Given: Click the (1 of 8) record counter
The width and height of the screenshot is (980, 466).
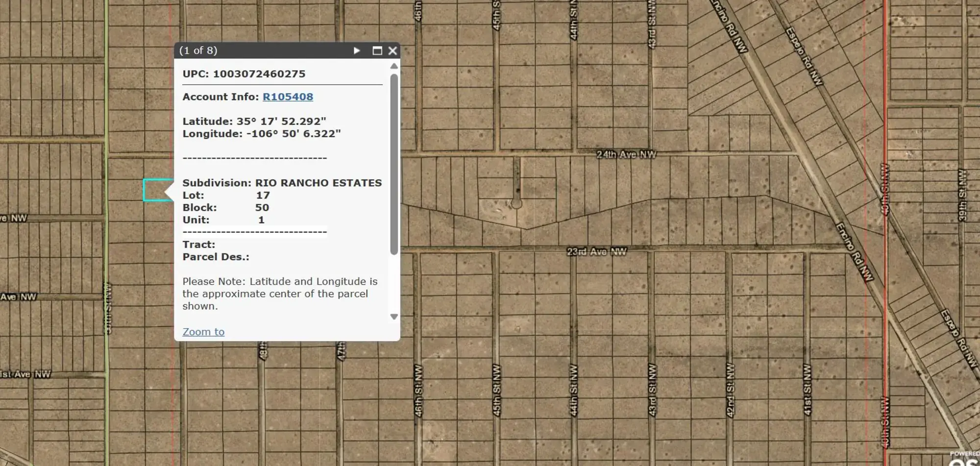Looking at the screenshot, I should tap(199, 50).
